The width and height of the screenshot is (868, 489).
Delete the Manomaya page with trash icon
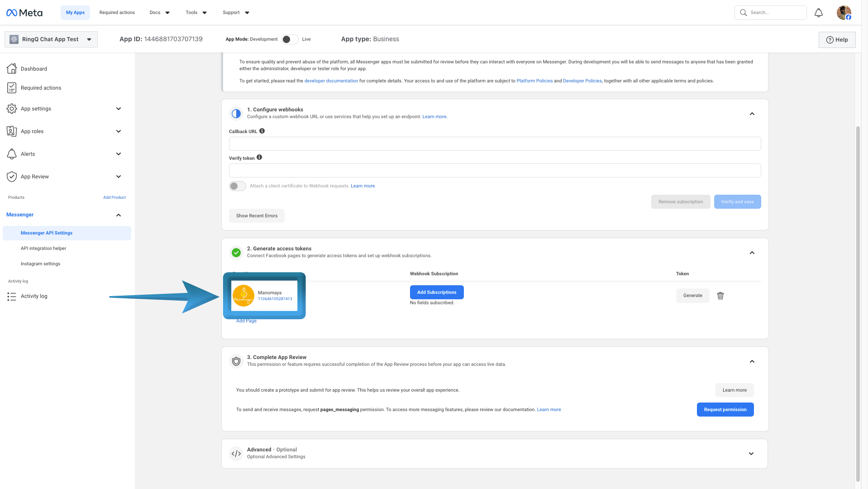pyautogui.click(x=720, y=296)
